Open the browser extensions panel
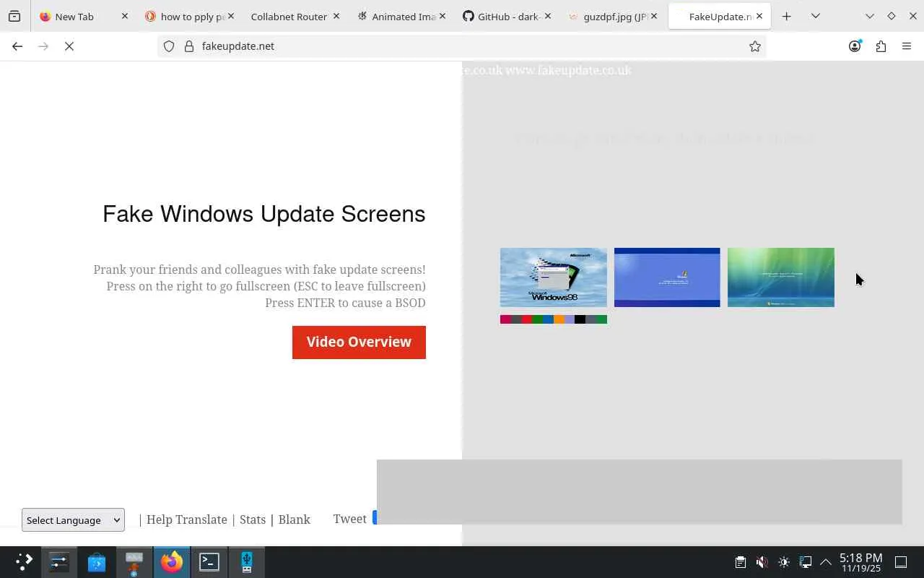Screen dimensions: 924x578 (881, 46)
